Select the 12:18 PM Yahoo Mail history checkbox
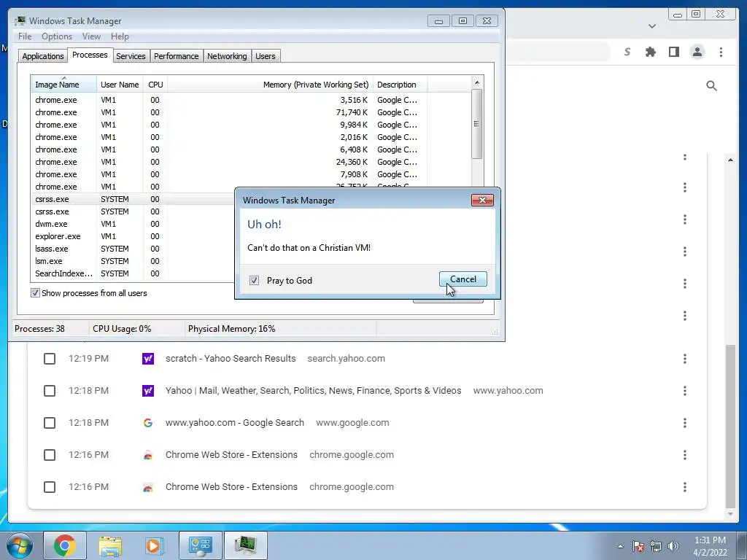Screen dimensions: 747x560 50,391
